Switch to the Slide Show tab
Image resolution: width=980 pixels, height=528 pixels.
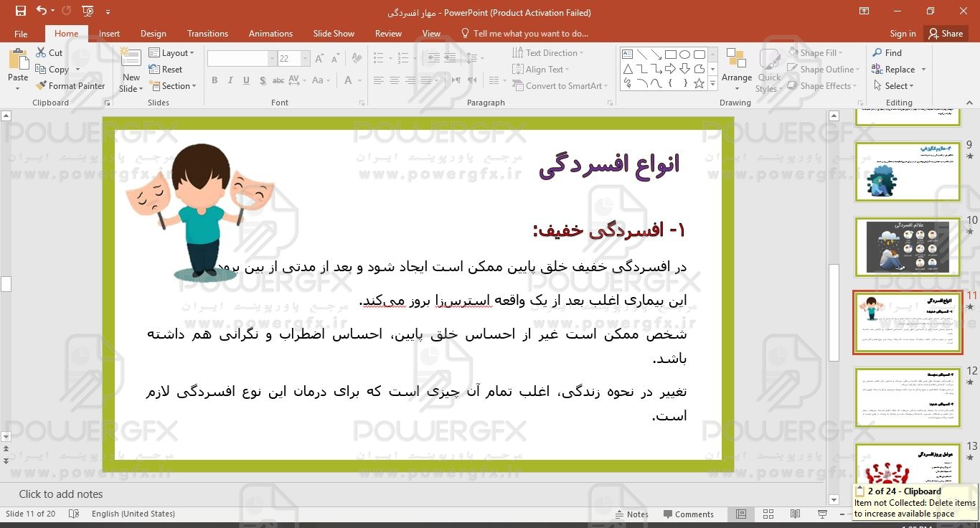pos(334,34)
